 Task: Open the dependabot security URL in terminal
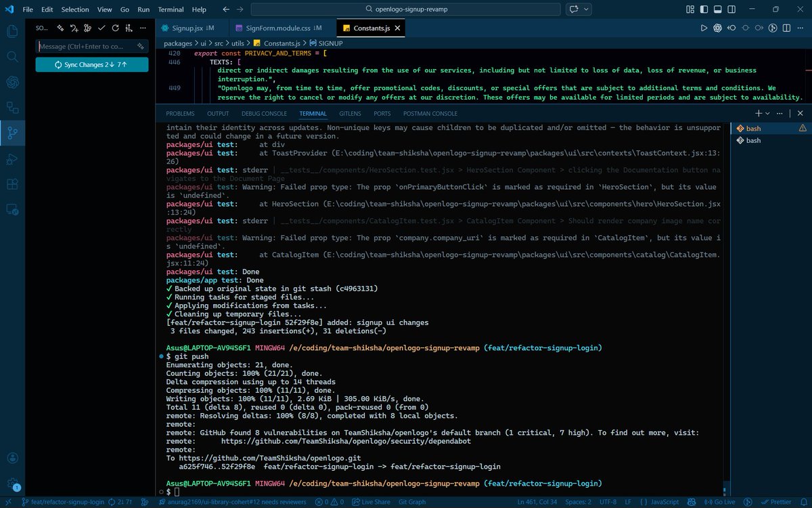(346, 441)
